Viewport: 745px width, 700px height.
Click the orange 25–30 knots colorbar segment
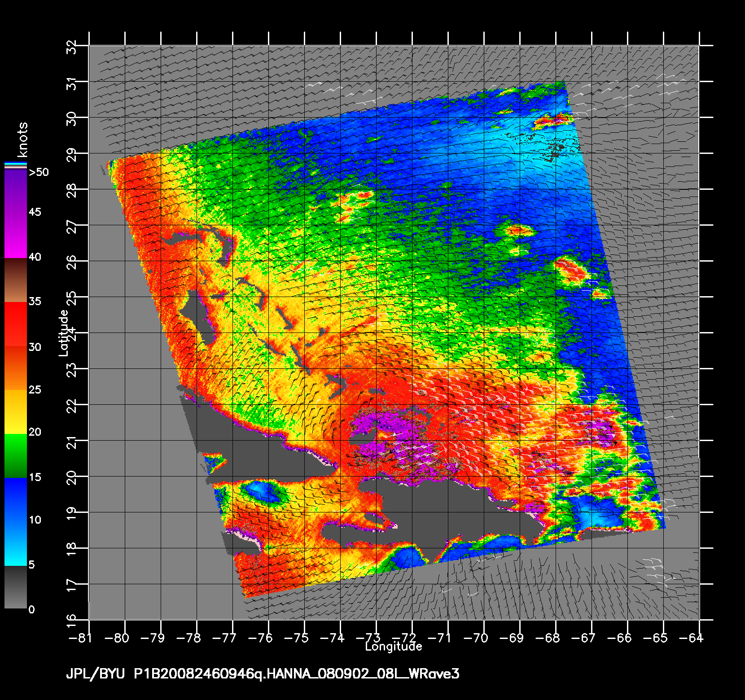coord(16,368)
